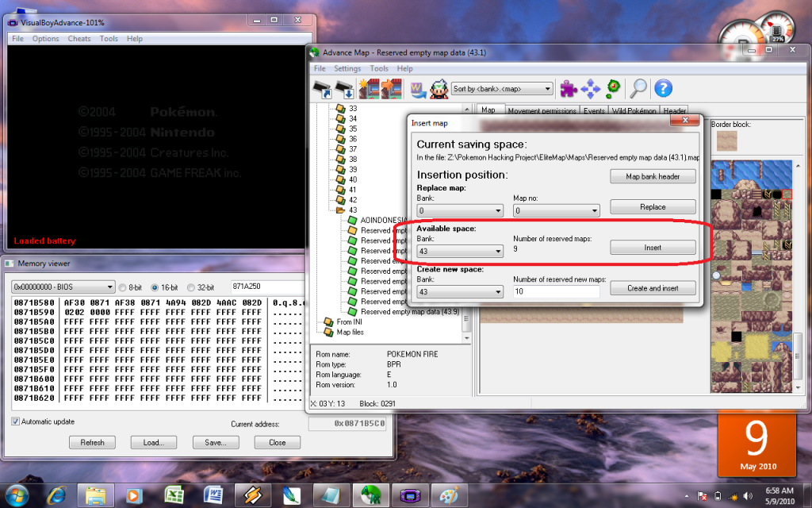The image size is (812, 508).
Task: Launch Internet Explorer from taskbar
Action: click(56, 495)
